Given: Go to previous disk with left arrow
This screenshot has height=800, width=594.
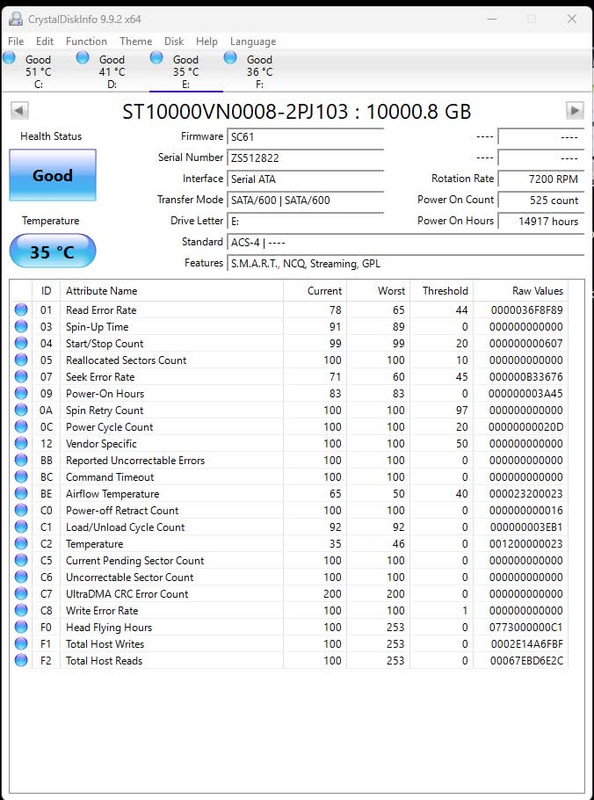Looking at the screenshot, I should (x=19, y=111).
